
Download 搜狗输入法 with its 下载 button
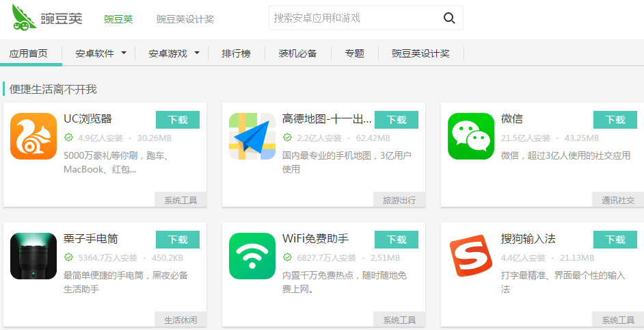click(x=615, y=240)
